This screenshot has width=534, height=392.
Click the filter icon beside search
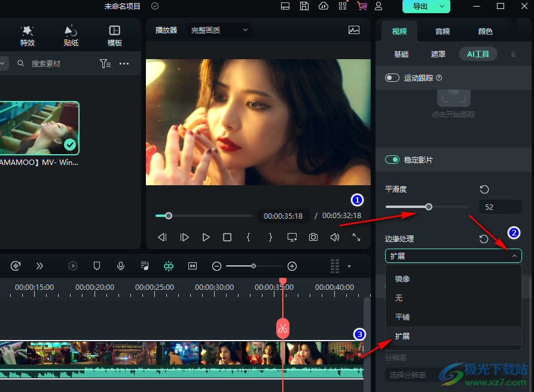(x=105, y=63)
